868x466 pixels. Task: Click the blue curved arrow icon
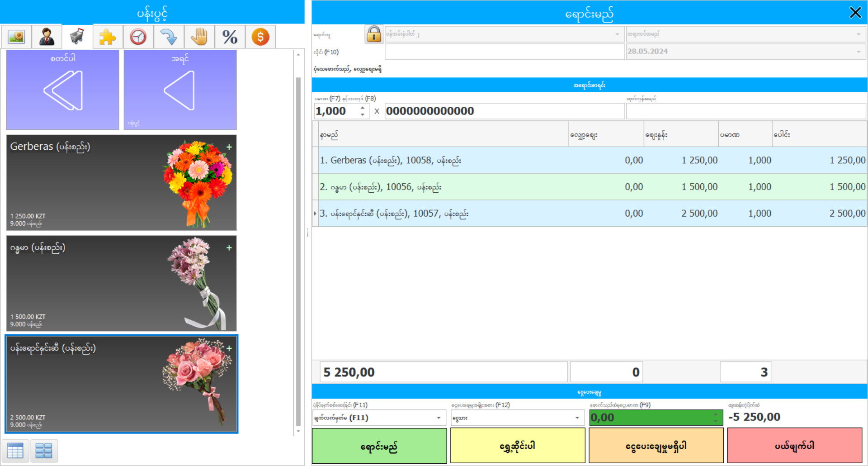click(x=169, y=37)
